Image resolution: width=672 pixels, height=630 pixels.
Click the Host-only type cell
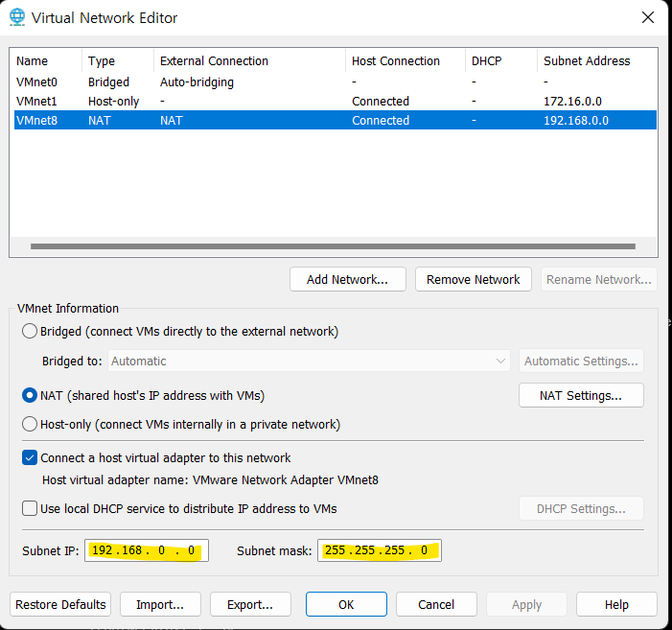pos(113,101)
